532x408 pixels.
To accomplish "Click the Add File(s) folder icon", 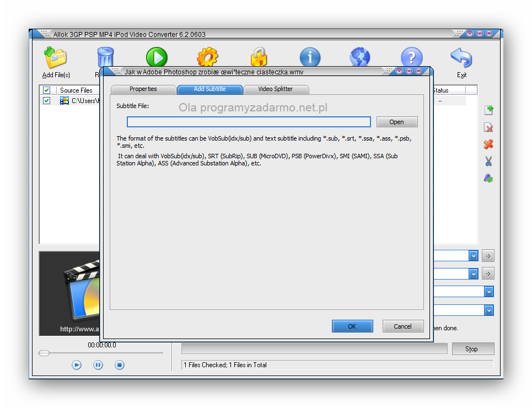I will 55,57.
